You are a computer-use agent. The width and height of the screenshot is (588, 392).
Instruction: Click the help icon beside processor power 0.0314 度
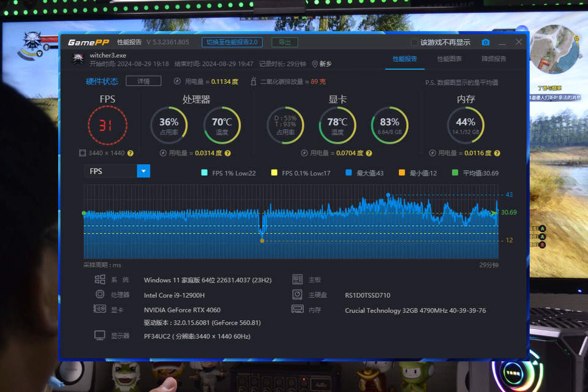pyautogui.click(x=228, y=153)
